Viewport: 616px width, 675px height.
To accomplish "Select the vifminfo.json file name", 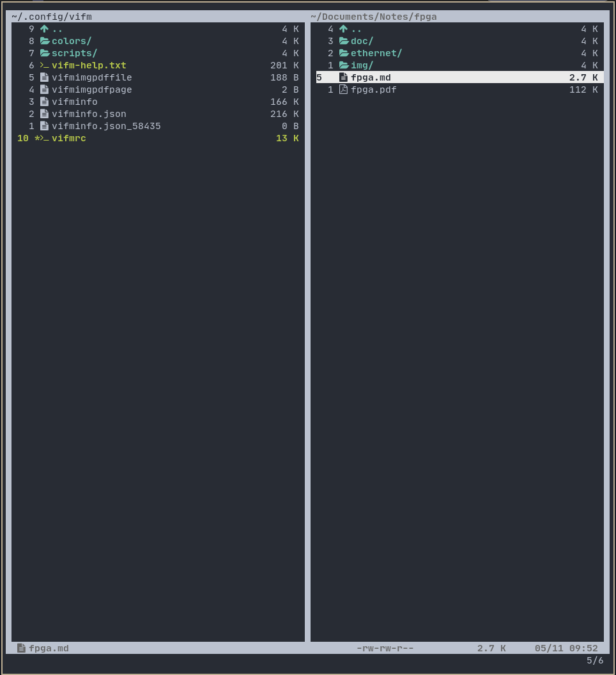I will coord(89,114).
